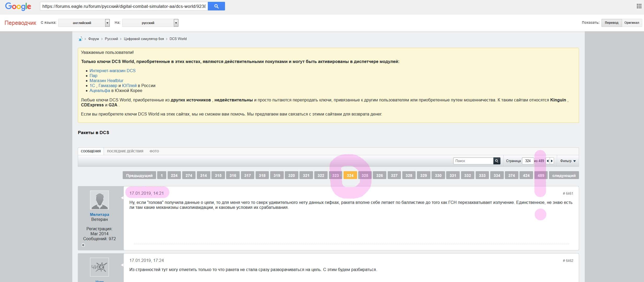Switch to the ПОСЛЕДНИЕ ДЕЙСТВИЯ tab
The height and width of the screenshot is (282, 644).
pos(125,151)
